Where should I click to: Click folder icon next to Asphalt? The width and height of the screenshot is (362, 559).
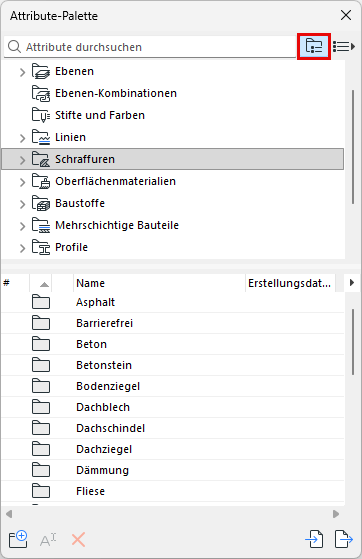tap(41, 302)
